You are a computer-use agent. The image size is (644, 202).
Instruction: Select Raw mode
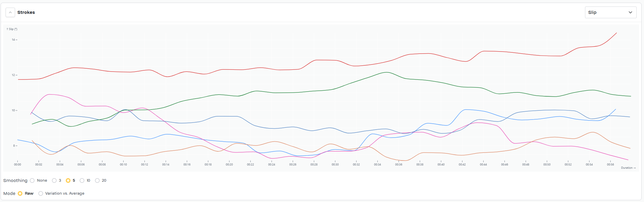pyautogui.click(x=20, y=193)
